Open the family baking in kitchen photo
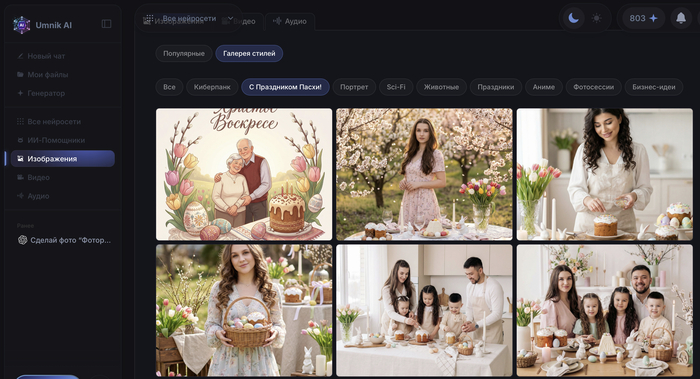Image resolution: width=700 pixels, height=379 pixels. (x=424, y=310)
